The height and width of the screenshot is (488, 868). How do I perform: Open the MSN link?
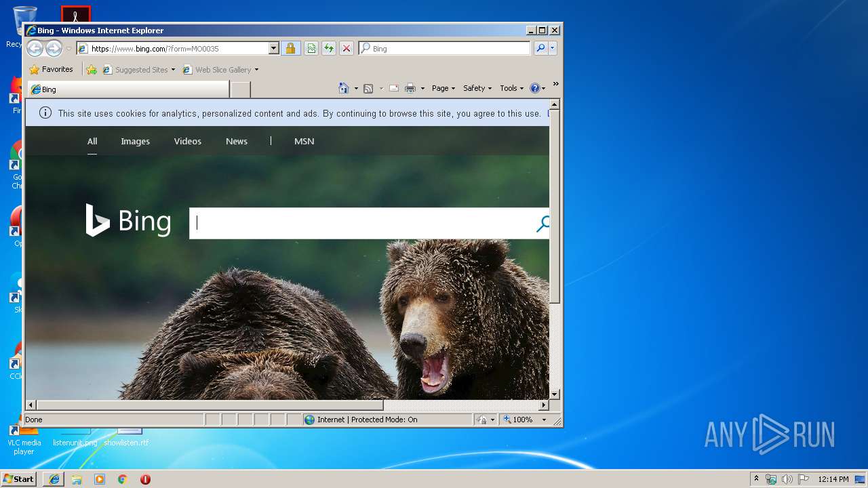coord(304,141)
